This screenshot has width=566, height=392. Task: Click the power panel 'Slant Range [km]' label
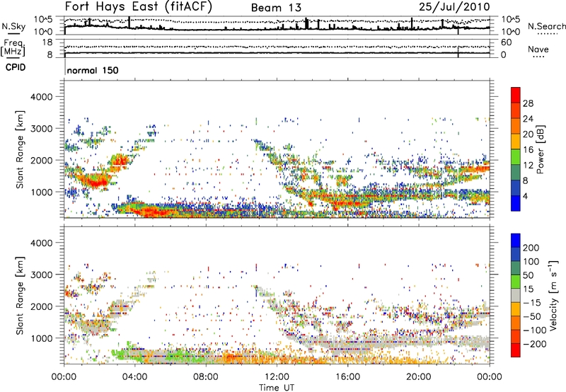pyautogui.click(x=20, y=149)
